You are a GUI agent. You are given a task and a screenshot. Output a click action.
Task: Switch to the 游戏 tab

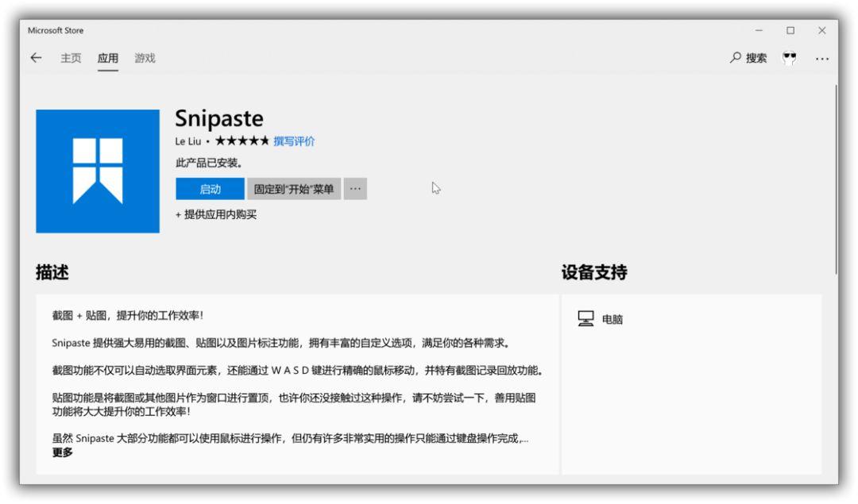pyautogui.click(x=145, y=58)
